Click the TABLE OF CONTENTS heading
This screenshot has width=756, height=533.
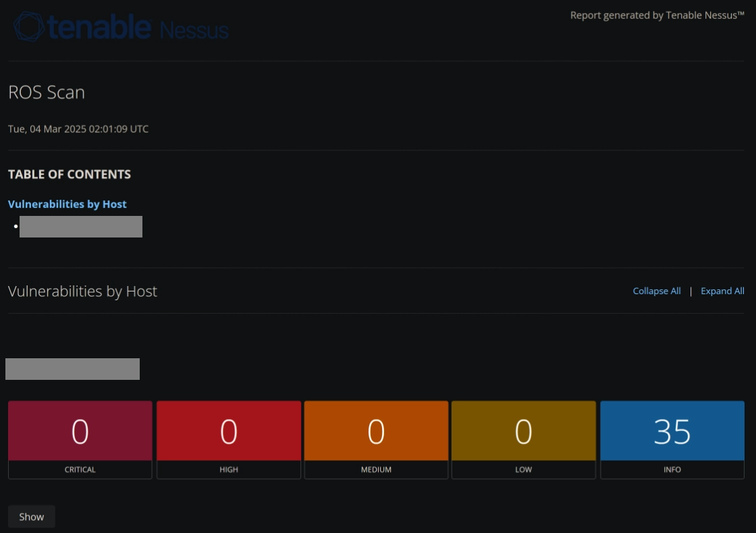(x=70, y=174)
